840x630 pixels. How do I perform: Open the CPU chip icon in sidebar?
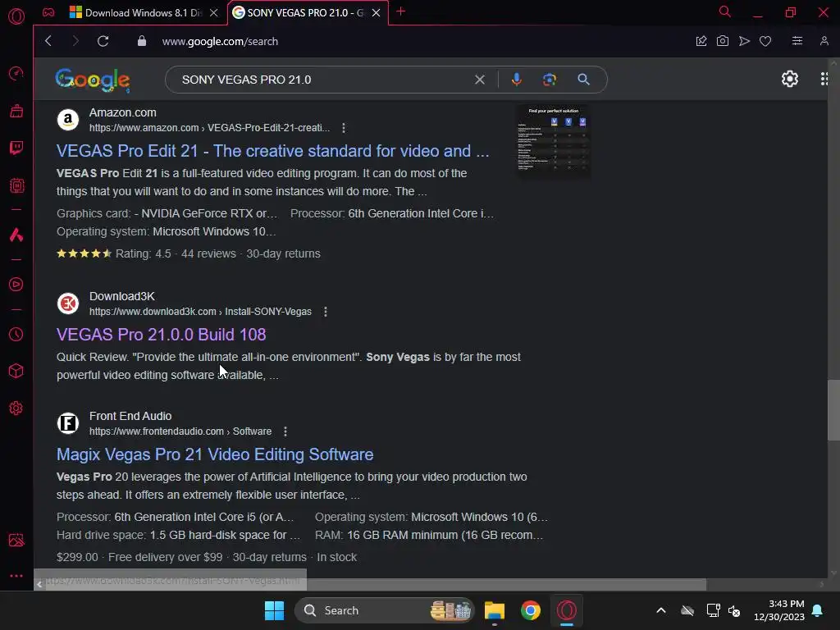pyautogui.click(x=16, y=186)
